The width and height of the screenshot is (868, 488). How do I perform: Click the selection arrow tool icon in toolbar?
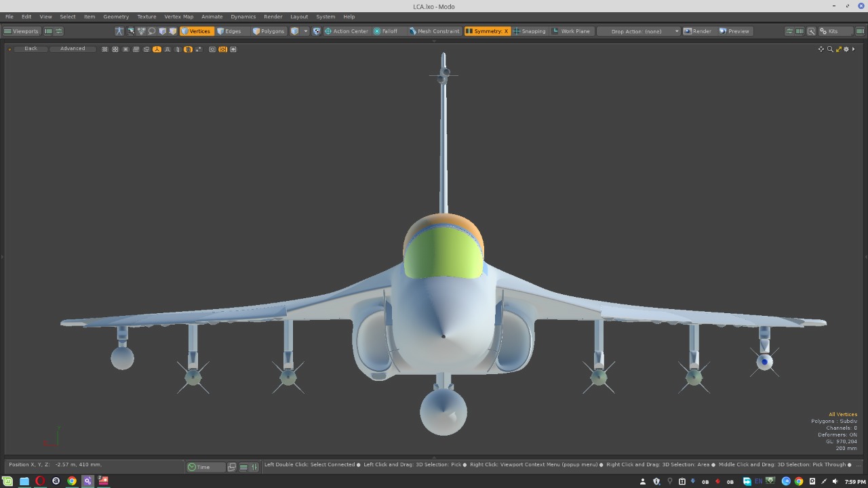point(131,31)
